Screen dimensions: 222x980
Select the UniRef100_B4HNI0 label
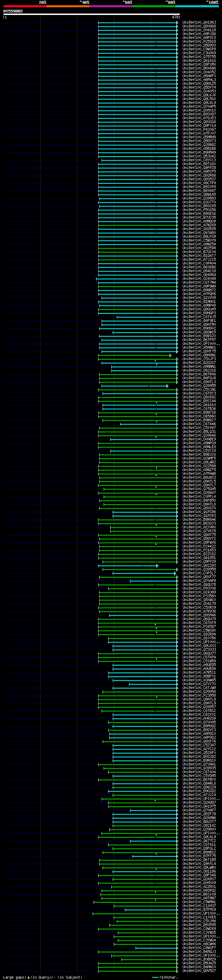pos(199,967)
